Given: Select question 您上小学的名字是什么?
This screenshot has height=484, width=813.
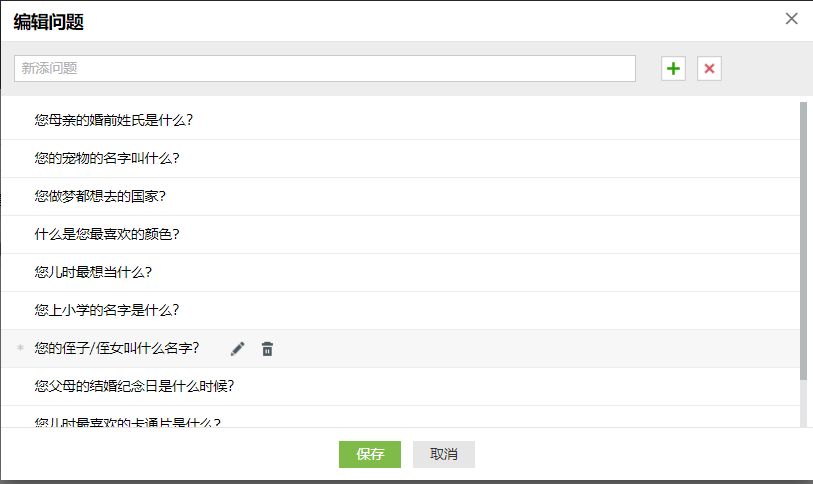Looking at the screenshot, I should click(x=106, y=310).
